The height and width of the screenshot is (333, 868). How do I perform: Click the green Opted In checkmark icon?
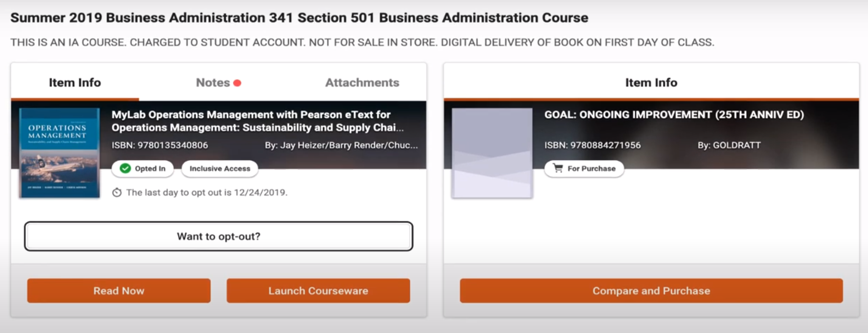pyautogui.click(x=125, y=169)
